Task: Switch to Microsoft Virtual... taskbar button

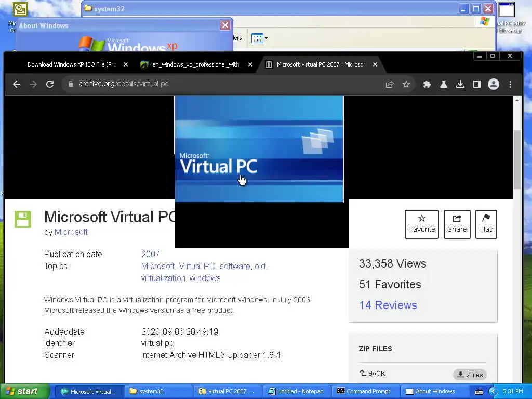Action: point(89,392)
